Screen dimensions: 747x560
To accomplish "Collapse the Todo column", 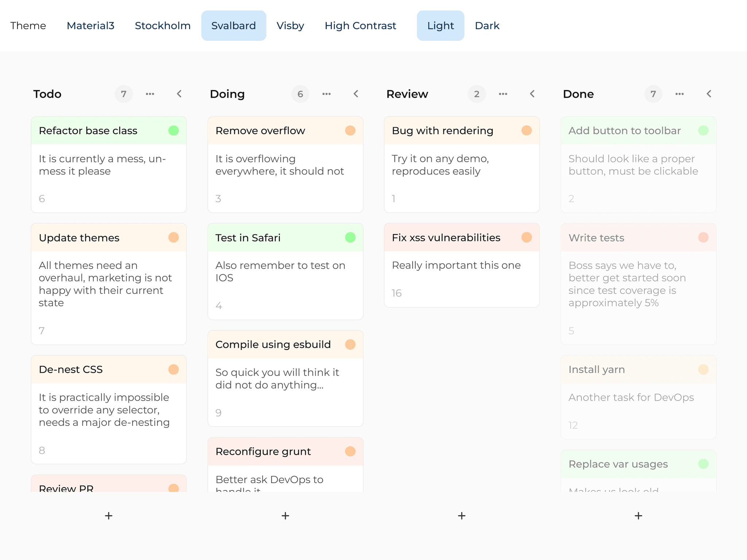I will 179,94.
